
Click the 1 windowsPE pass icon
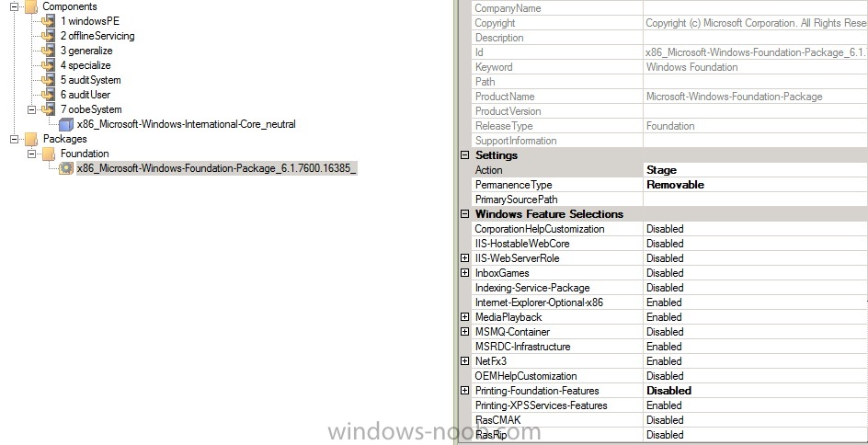49,21
